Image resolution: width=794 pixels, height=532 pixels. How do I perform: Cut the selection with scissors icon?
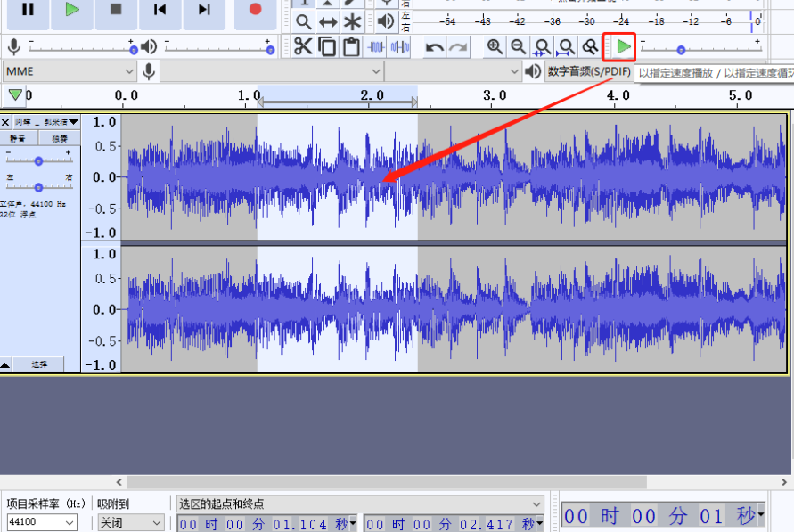click(303, 46)
